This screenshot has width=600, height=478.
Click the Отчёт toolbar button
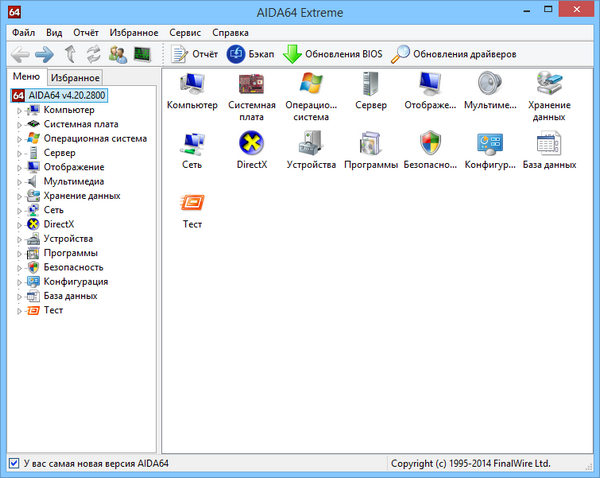coord(194,53)
